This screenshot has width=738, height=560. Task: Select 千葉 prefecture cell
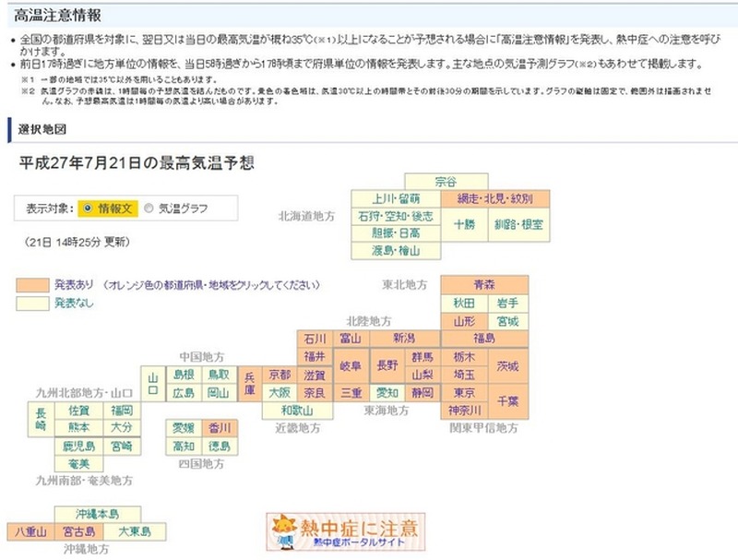[507, 401]
